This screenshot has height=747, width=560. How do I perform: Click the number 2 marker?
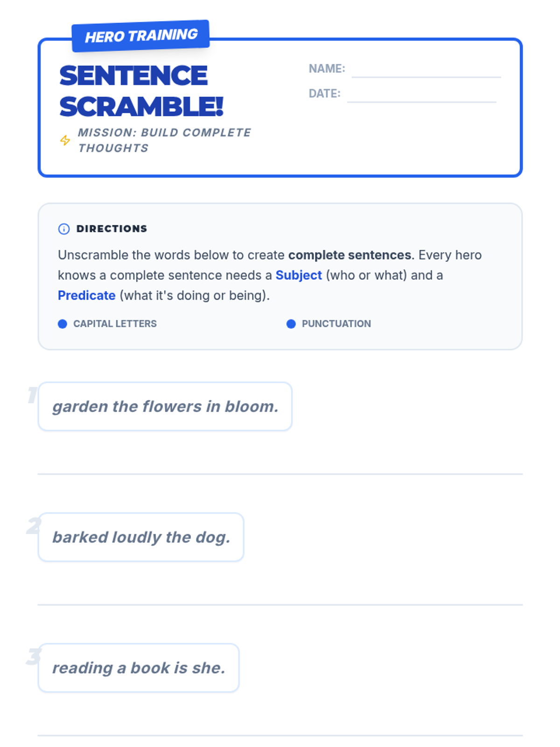(33, 526)
